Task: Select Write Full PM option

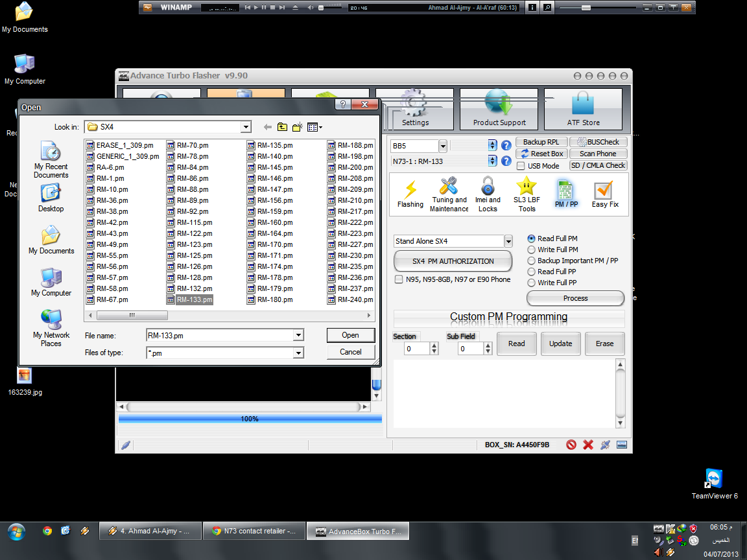Action: click(x=552, y=250)
